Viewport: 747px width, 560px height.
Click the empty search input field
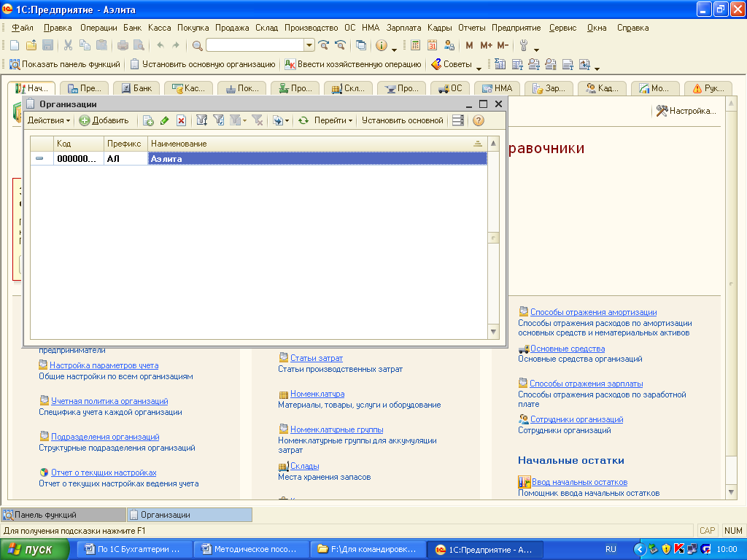pos(255,45)
